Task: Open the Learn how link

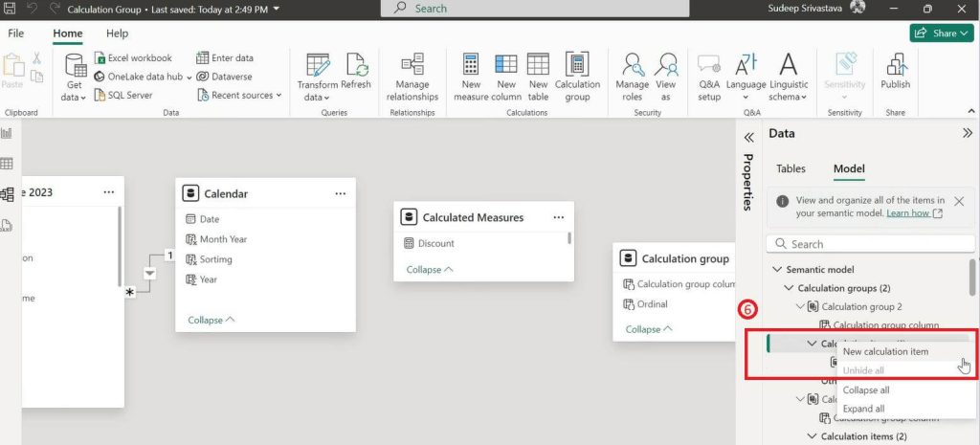Action: coord(914,213)
